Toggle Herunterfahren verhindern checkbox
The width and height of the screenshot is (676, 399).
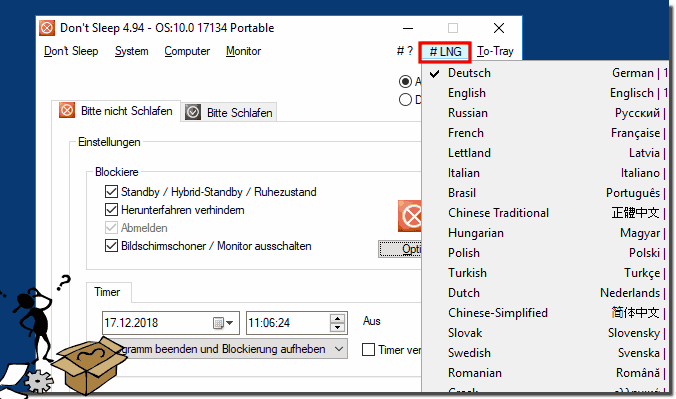tap(111, 210)
